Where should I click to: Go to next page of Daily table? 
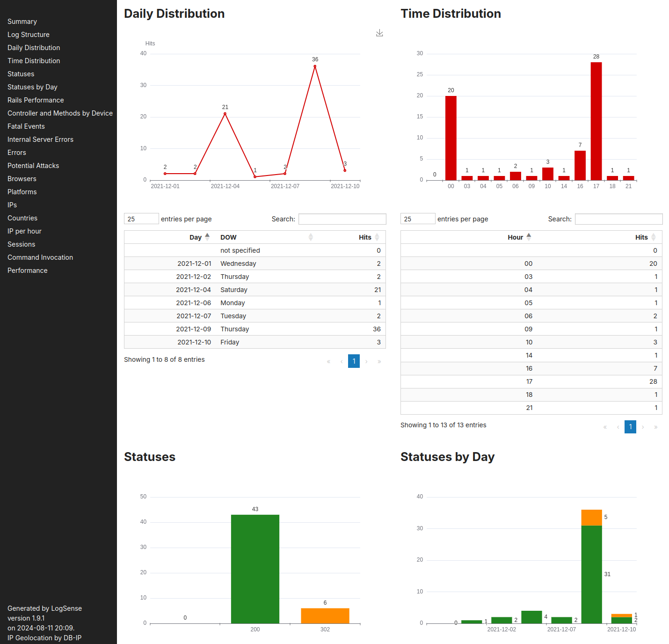coord(366,361)
